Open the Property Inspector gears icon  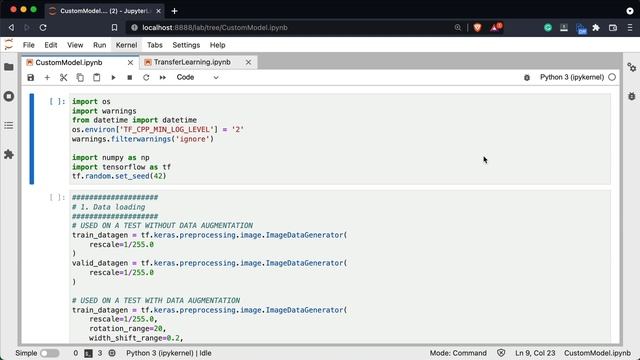631,67
